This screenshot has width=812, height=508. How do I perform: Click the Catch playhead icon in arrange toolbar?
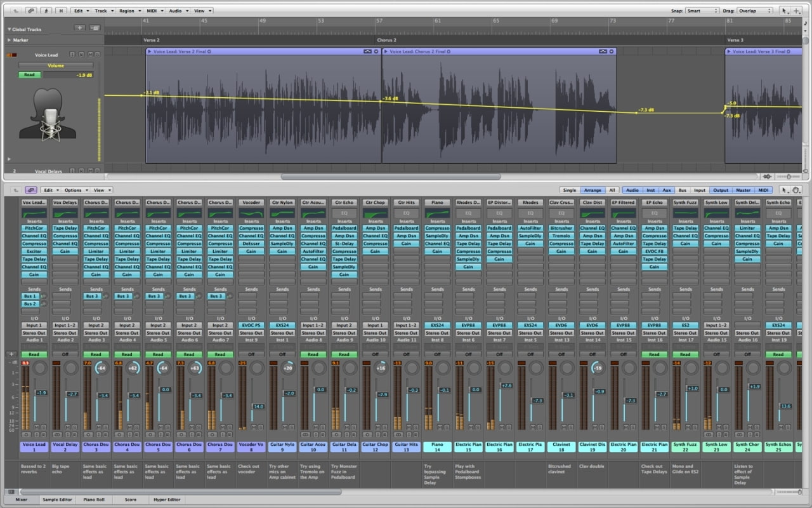[46, 11]
